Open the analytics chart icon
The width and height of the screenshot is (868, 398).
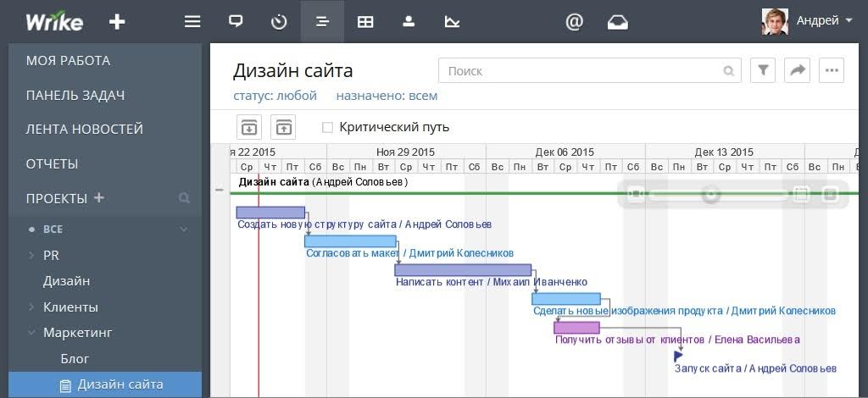click(x=453, y=21)
